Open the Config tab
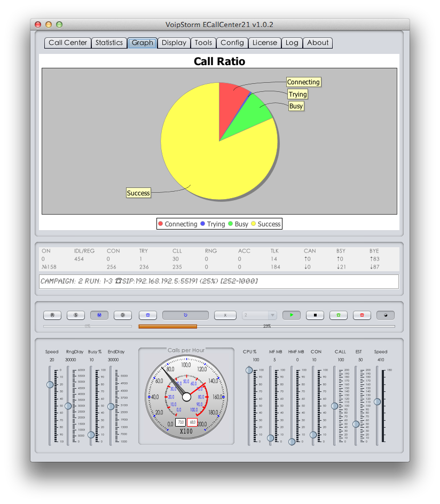 pos(232,43)
